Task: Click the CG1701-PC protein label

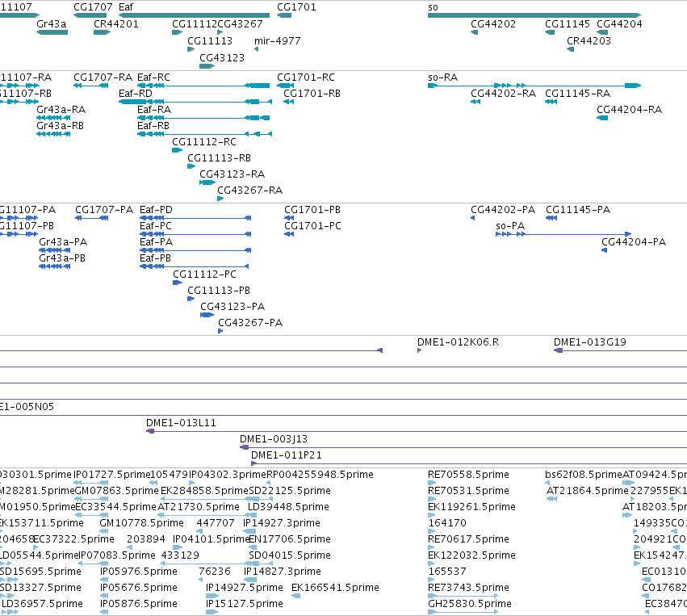Action: [313, 226]
